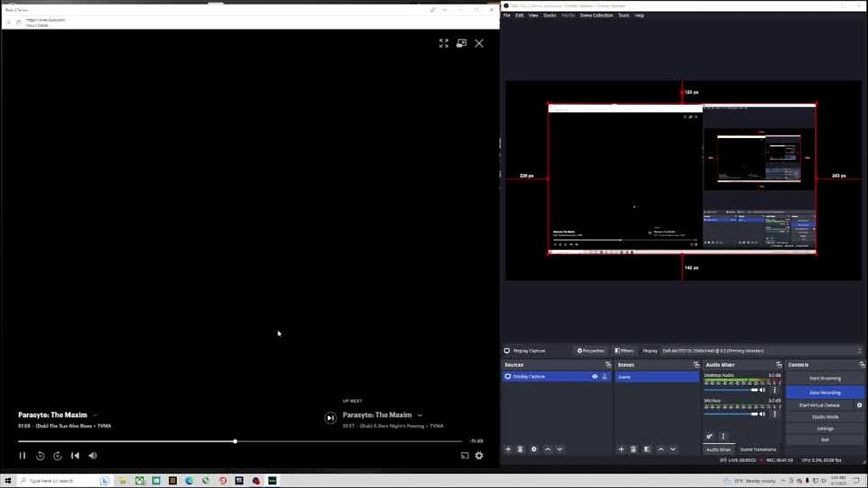Open OBS Settings from the Controls panel
The image size is (868, 488).
coord(825,428)
